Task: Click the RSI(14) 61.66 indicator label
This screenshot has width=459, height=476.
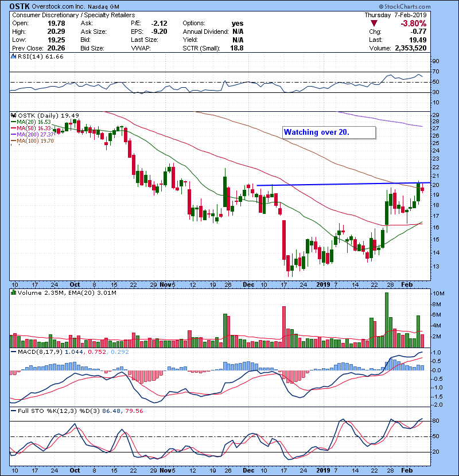Action: pos(40,56)
